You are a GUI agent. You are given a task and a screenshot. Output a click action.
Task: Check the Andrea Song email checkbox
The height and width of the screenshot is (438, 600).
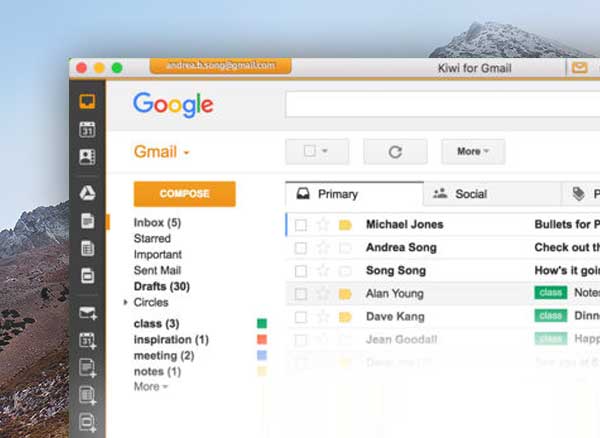pos(301,248)
